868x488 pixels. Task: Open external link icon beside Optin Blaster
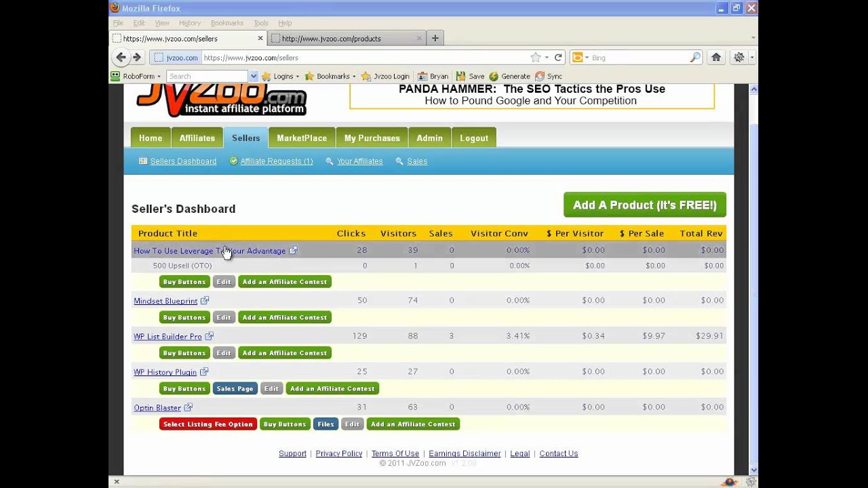(189, 407)
